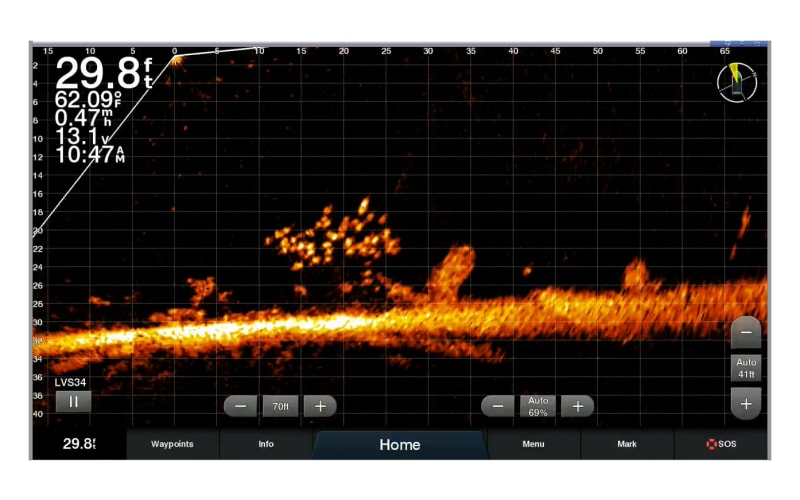Screen dimensions: 800x500
Task: Select the 70ft range value
Action: click(280, 406)
